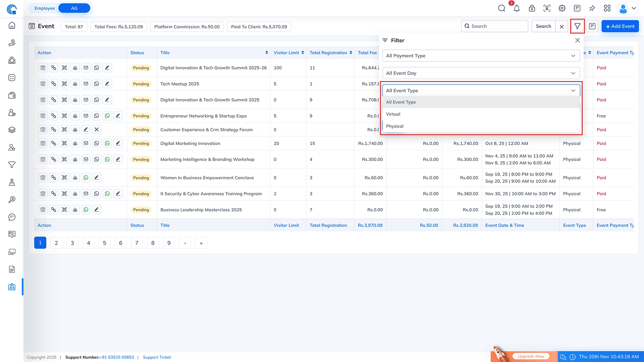The image size is (644, 362).
Task: Expand the All Payment Type dropdown
Action: click(481, 56)
